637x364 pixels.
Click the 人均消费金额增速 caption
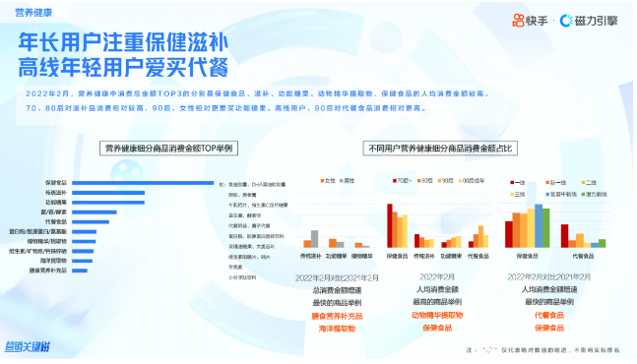549,289
